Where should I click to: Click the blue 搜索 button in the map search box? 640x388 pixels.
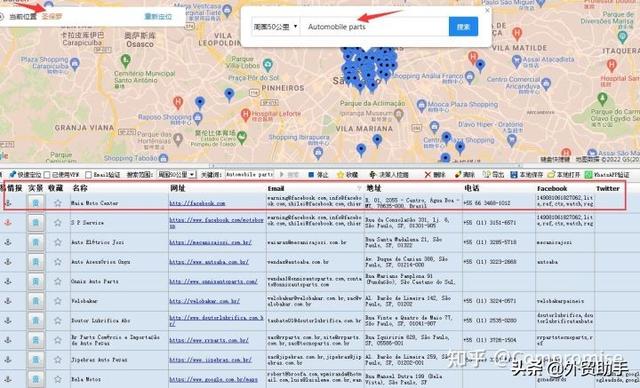click(x=463, y=27)
